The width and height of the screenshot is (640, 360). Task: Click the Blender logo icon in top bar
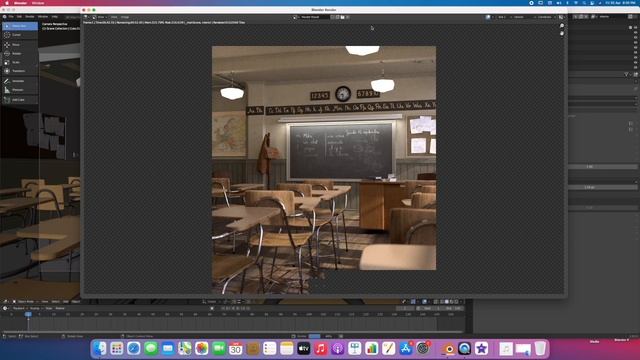(4, 17)
